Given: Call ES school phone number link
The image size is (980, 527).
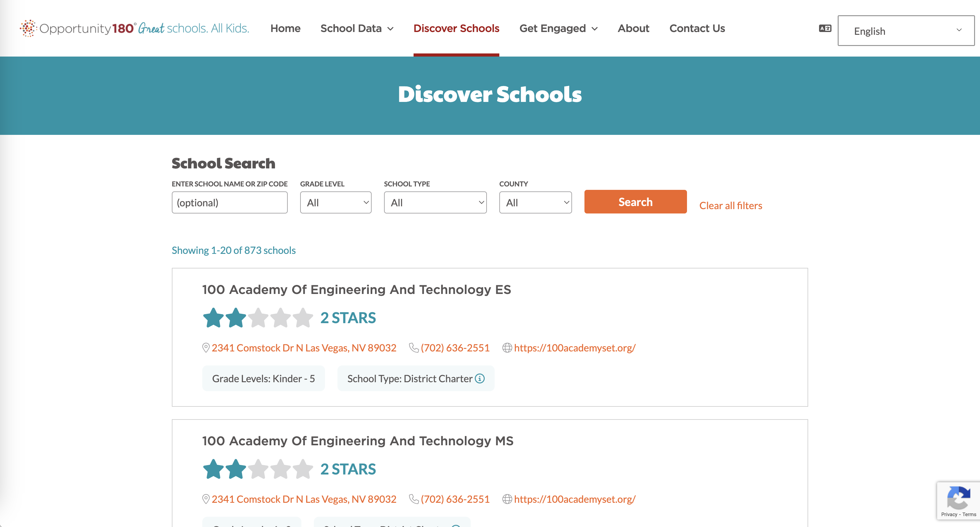Looking at the screenshot, I should click(455, 348).
